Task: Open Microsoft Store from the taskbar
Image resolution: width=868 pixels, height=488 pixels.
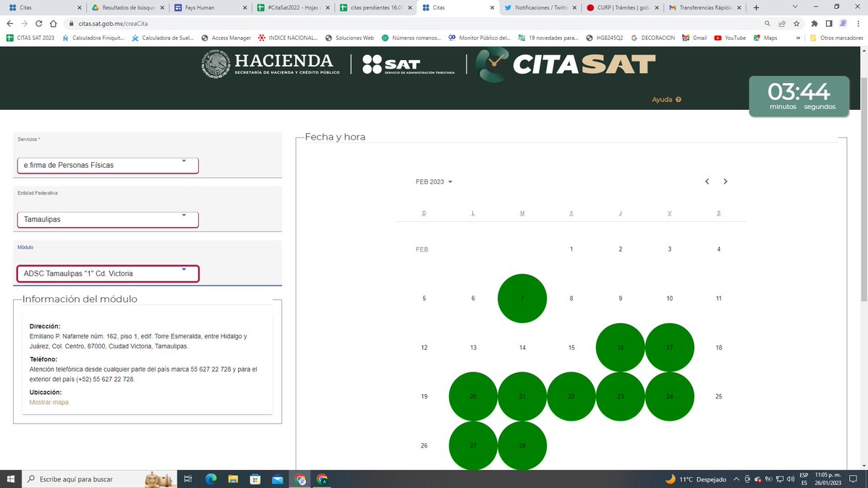Action: [x=255, y=479]
